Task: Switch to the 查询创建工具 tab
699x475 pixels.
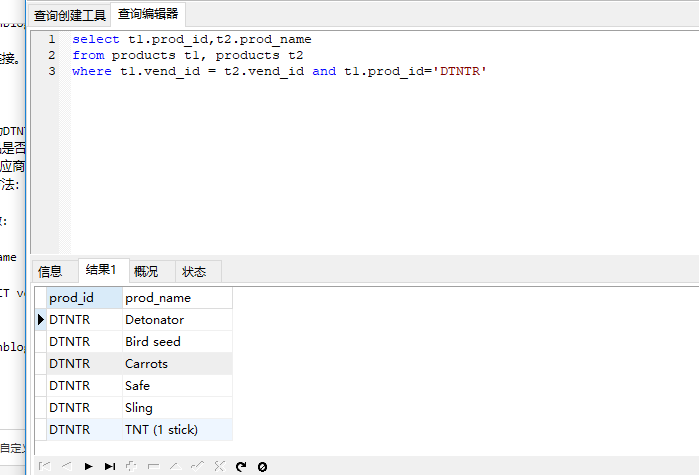Action: click(x=69, y=15)
